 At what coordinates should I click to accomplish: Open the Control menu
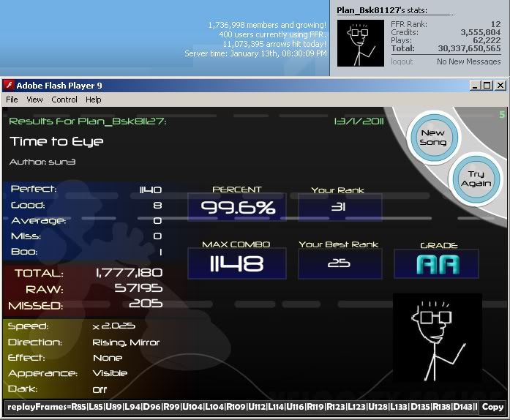[x=64, y=100]
